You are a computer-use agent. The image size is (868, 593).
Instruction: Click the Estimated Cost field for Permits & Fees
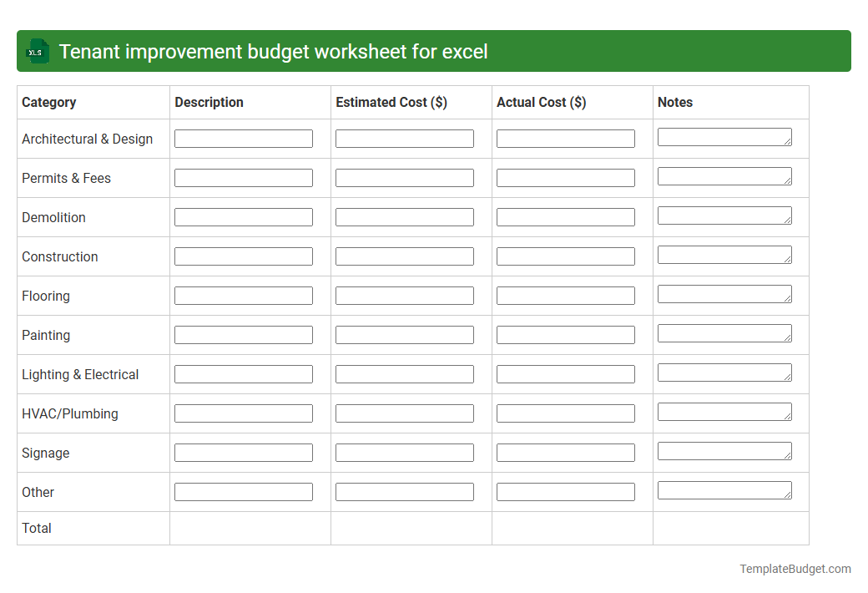pos(404,177)
